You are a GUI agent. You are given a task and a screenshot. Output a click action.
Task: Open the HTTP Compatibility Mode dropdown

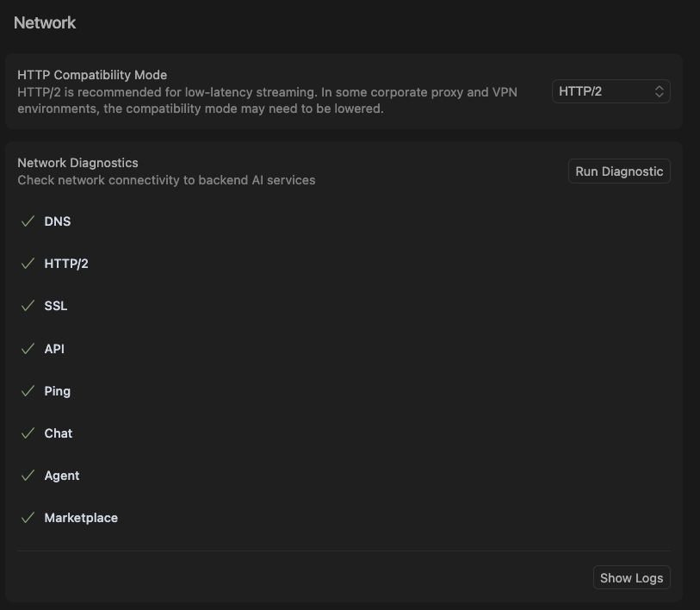[x=610, y=91]
